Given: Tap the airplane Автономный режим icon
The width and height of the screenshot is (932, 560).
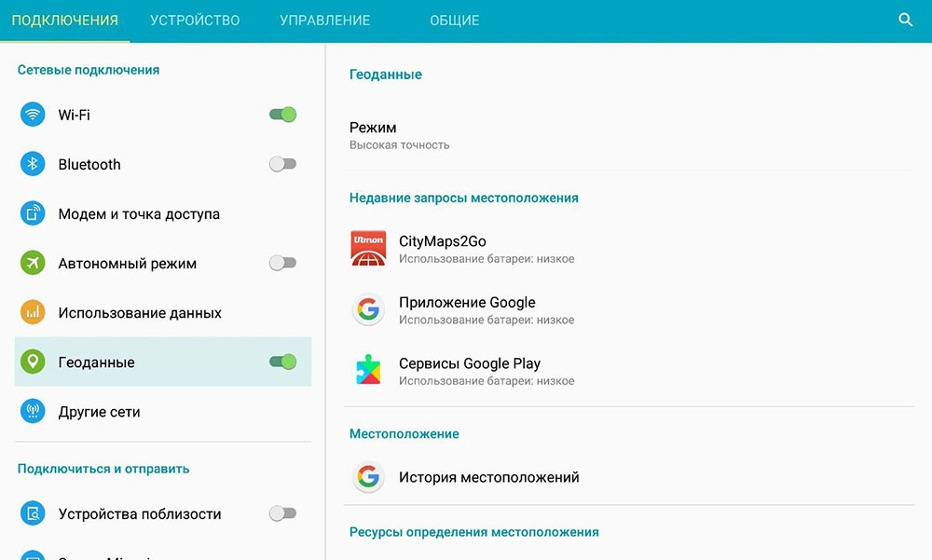Looking at the screenshot, I should [33, 263].
